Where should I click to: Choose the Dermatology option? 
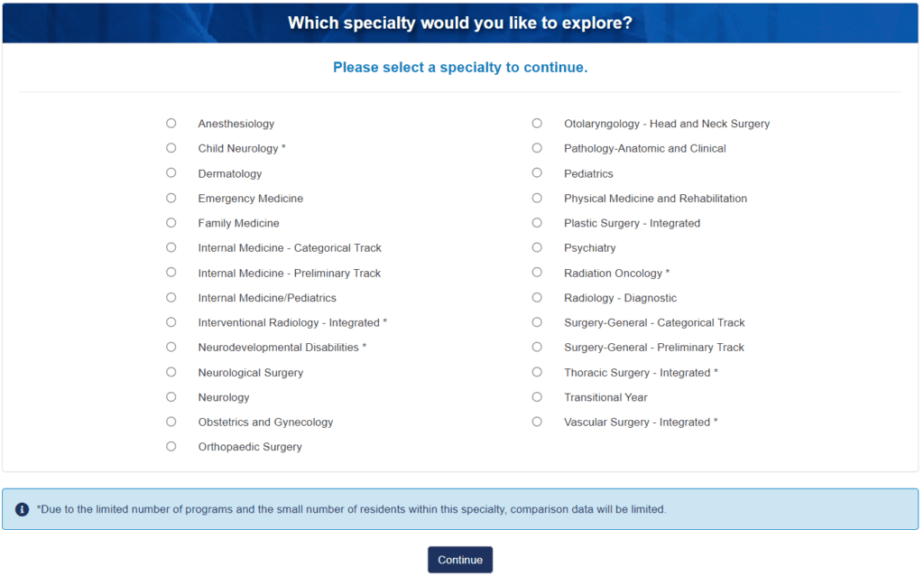pyautogui.click(x=171, y=172)
